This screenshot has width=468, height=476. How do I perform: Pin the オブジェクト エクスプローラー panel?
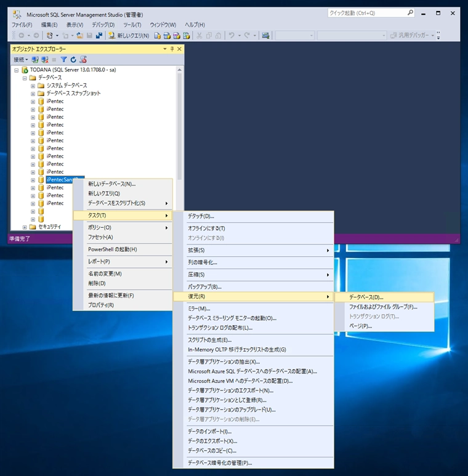coord(172,49)
